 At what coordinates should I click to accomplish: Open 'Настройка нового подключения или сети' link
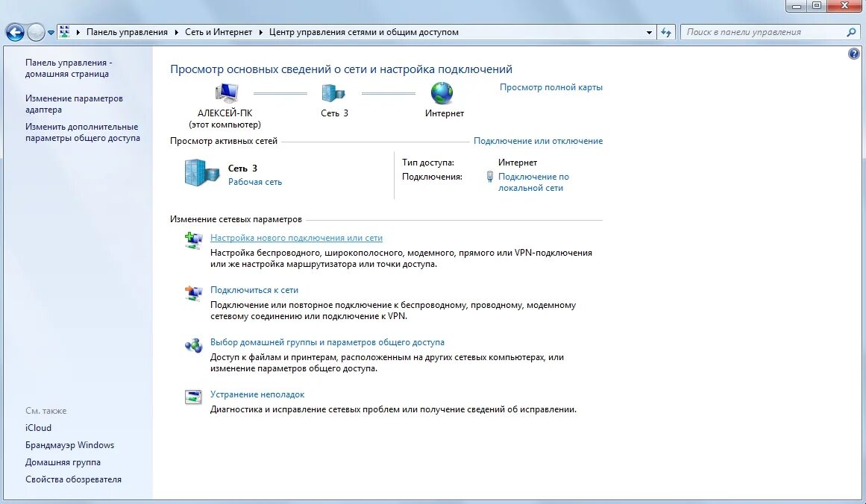point(297,238)
